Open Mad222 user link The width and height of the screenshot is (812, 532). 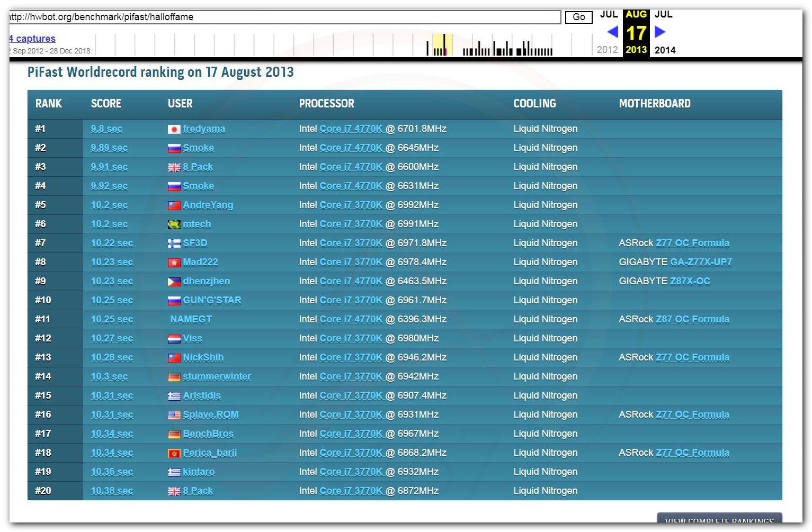[x=200, y=262]
